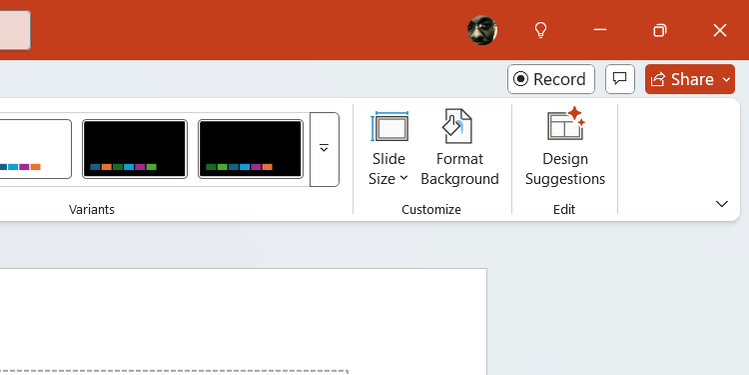749x375 pixels.
Task: Select the black variant with blue-first color strip
Action: (x=135, y=149)
